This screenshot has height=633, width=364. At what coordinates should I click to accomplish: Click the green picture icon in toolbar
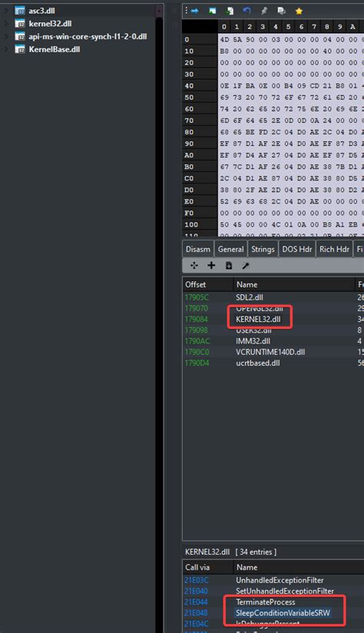(212, 11)
